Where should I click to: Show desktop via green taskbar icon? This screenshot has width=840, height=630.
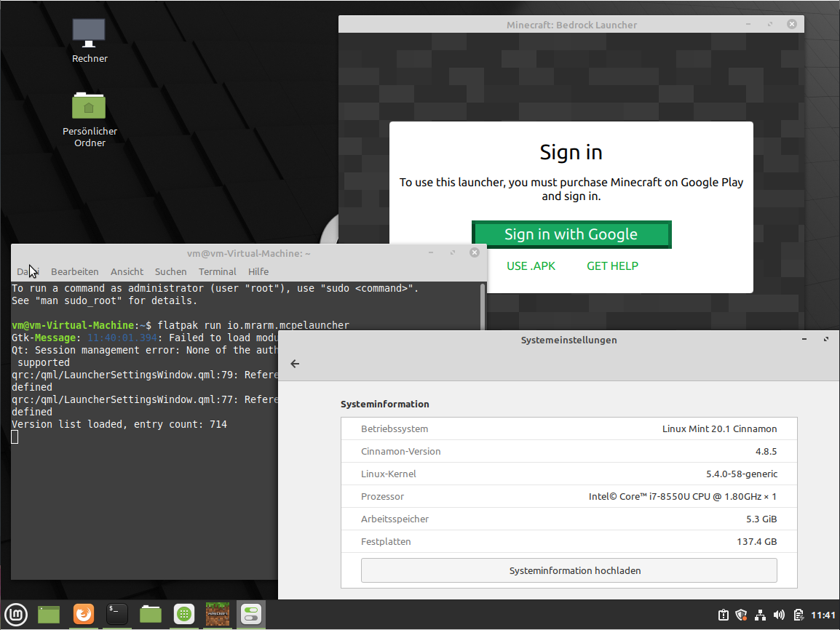(x=49, y=615)
